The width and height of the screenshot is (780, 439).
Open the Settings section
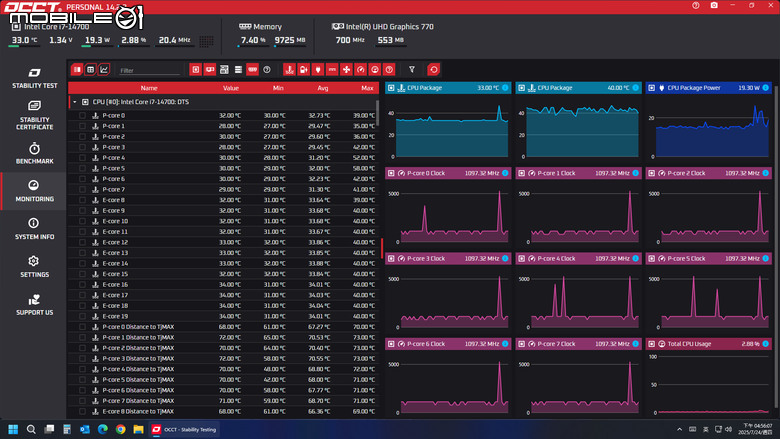click(34, 266)
